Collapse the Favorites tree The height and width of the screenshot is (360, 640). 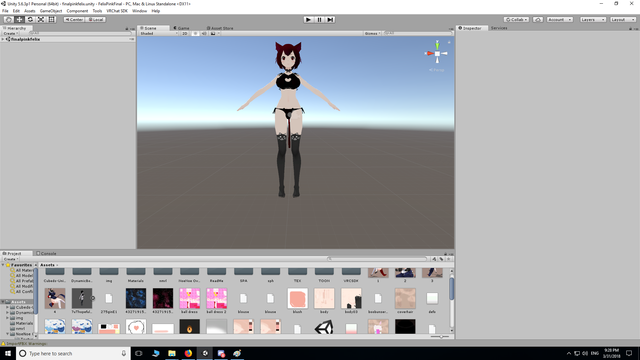point(3,265)
